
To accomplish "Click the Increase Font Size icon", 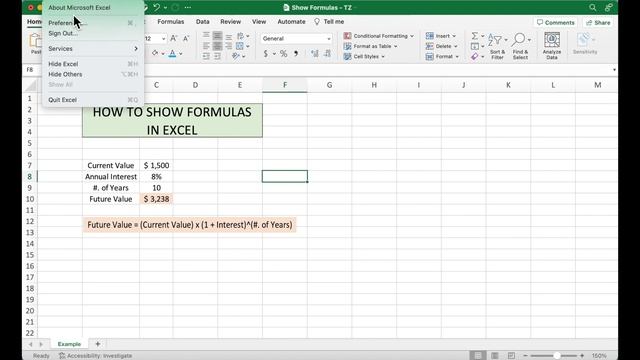I will (x=173, y=38).
